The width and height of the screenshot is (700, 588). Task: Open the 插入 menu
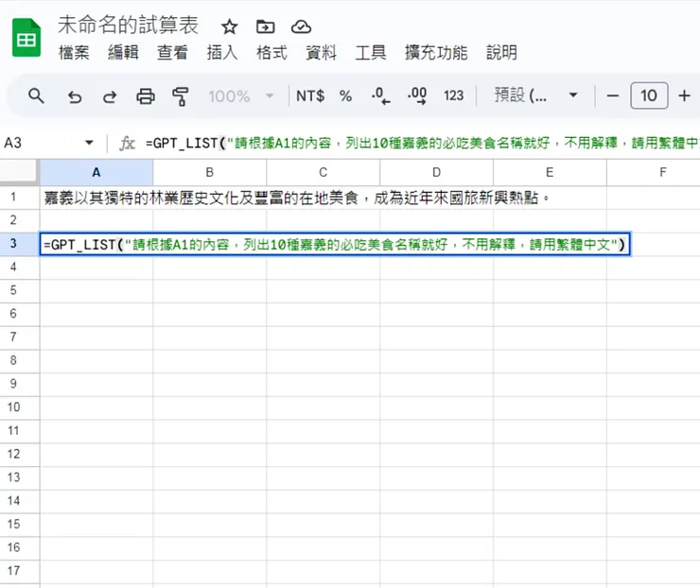(222, 53)
